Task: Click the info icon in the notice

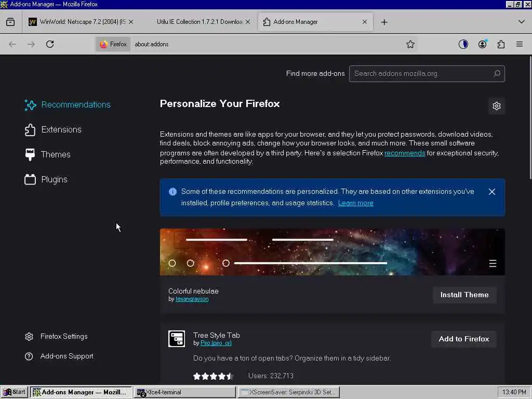Action: tap(172, 192)
